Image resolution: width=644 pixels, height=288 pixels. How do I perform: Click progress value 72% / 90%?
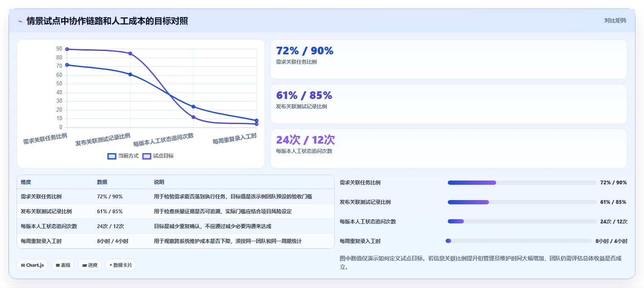click(613, 183)
